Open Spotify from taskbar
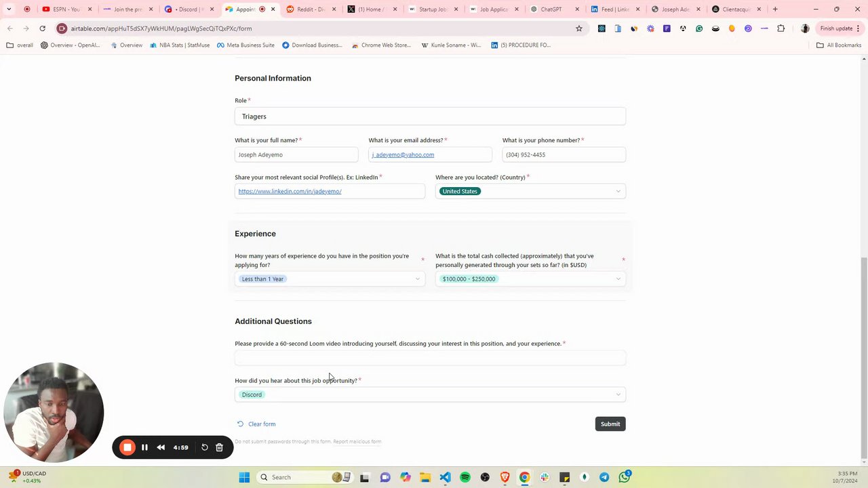868x488 pixels. click(465, 477)
